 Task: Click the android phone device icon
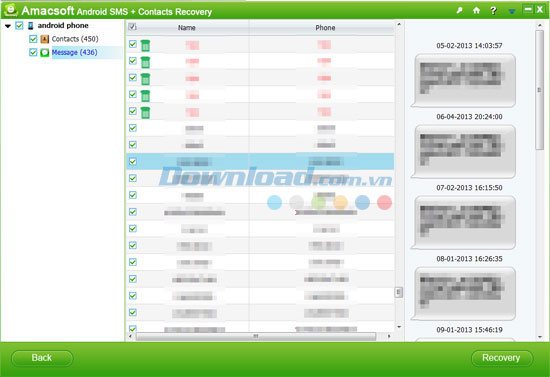click(31, 25)
